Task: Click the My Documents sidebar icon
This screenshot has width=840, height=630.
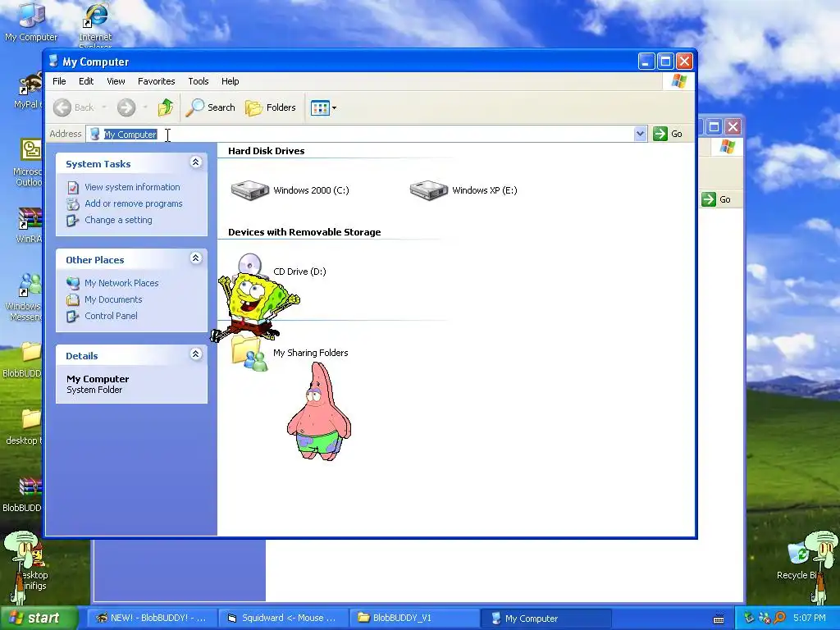Action: tap(73, 300)
